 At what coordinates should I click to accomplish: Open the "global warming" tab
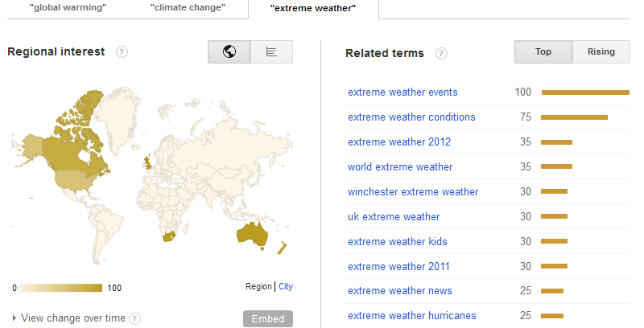68,9
